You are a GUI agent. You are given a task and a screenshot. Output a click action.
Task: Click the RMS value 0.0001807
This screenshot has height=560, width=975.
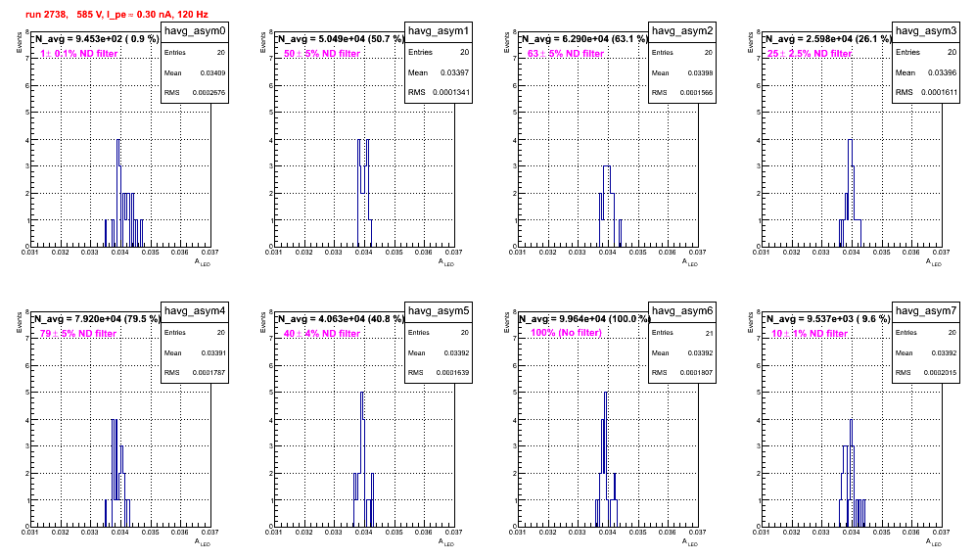coord(696,373)
